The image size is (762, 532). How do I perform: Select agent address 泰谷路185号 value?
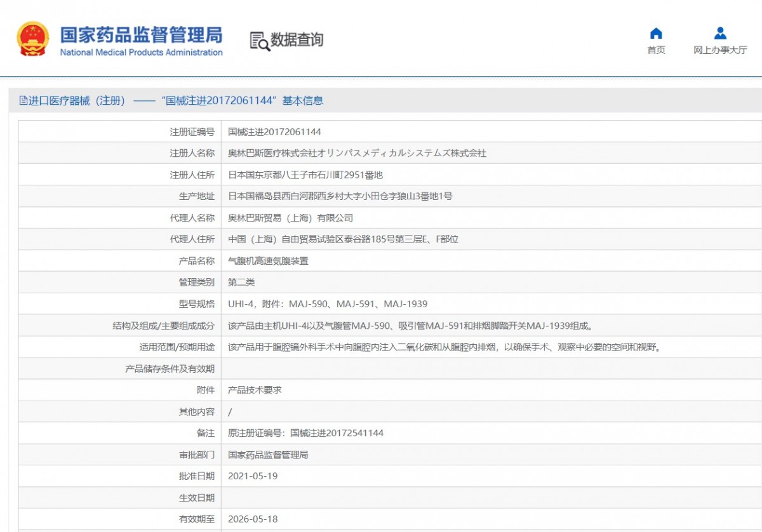pyautogui.click(x=343, y=239)
